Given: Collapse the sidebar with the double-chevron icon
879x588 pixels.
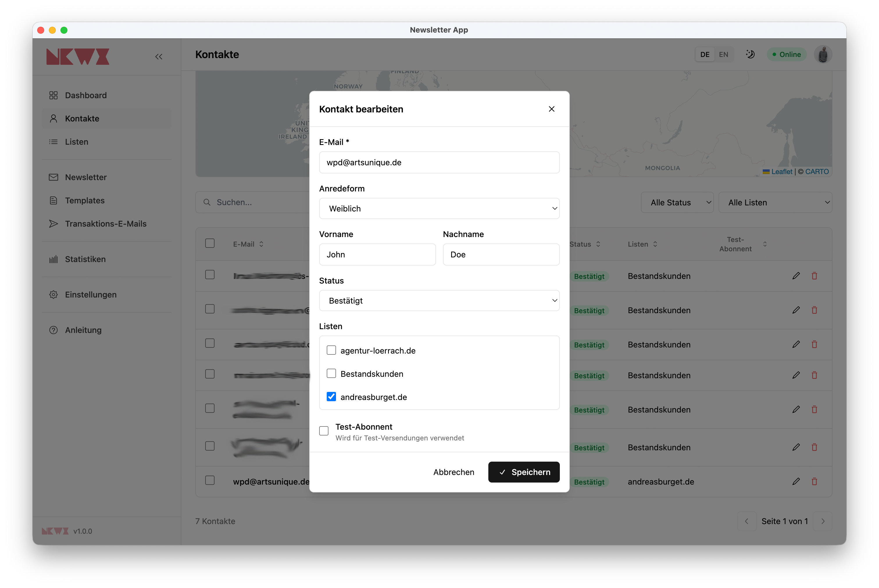Looking at the screenshot, I should tap(159, 57).
